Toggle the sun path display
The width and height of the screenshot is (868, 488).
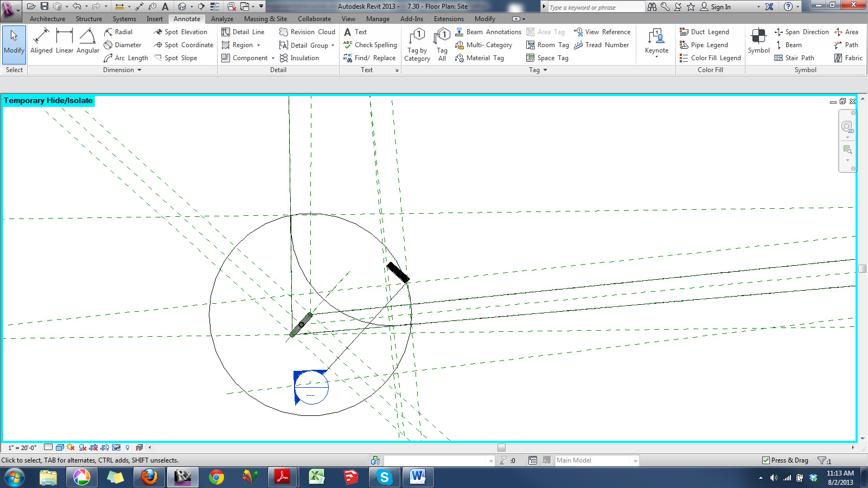pyautogui.click(x=69, y=448)
